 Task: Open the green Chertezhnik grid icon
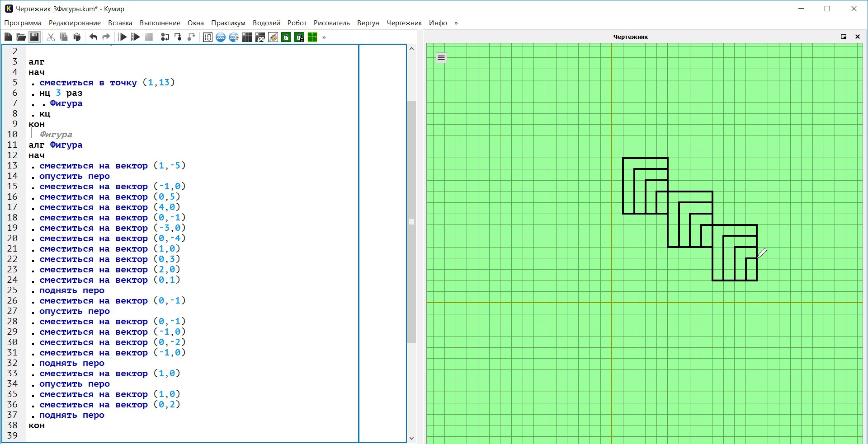(312, 37)
